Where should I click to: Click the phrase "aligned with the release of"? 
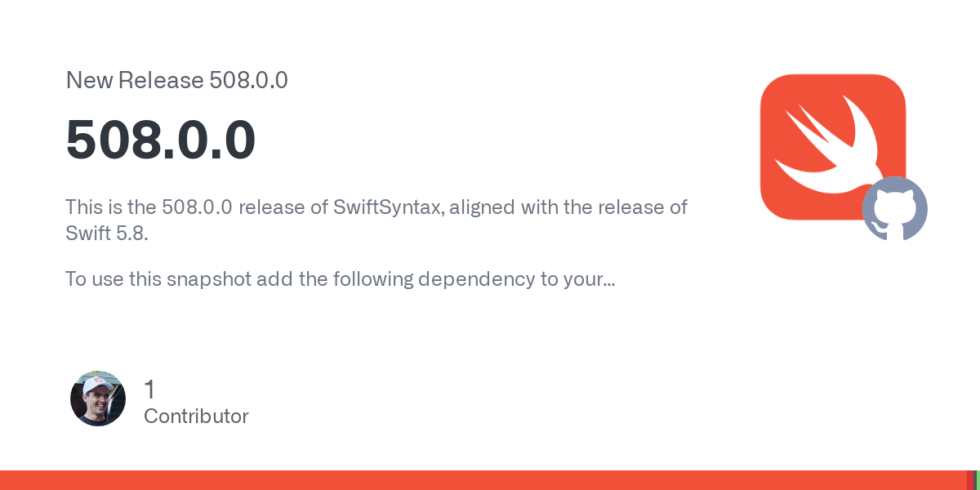coord(569,207)
